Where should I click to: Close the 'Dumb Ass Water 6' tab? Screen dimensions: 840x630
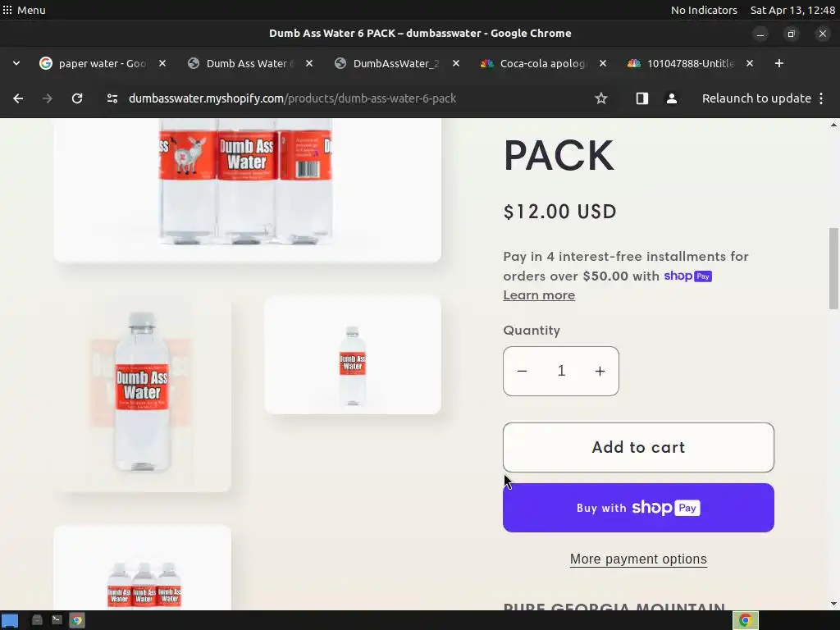(309, 63)
